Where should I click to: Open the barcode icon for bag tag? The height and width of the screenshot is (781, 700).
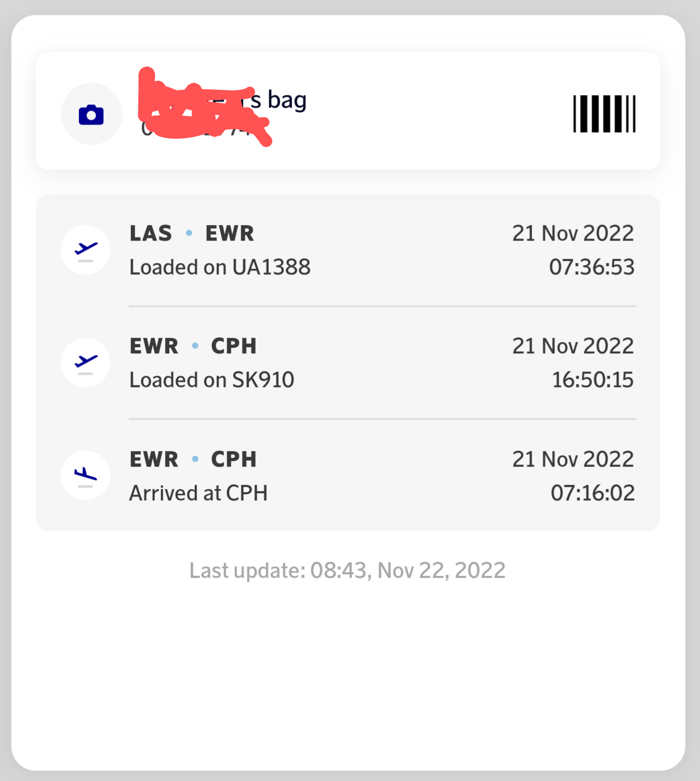coord(604,114)
